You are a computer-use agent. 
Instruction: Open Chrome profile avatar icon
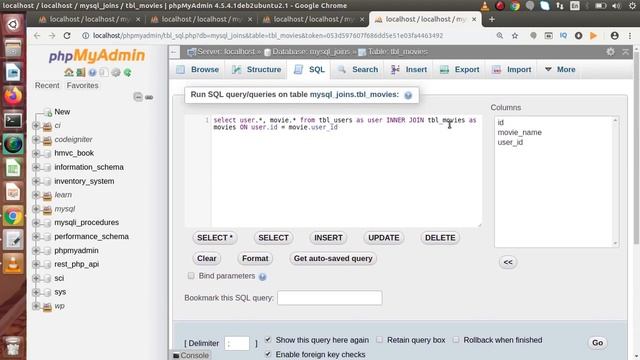pos(614,36)
